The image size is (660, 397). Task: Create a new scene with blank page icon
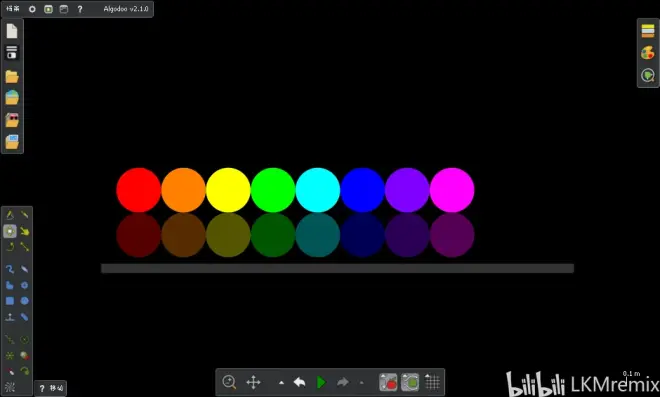pos(12,31)
